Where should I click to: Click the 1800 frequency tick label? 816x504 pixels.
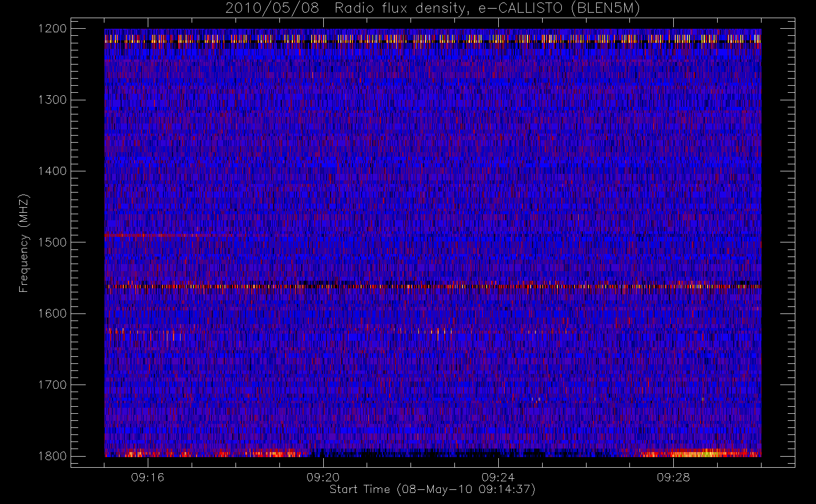pos(53,456)
